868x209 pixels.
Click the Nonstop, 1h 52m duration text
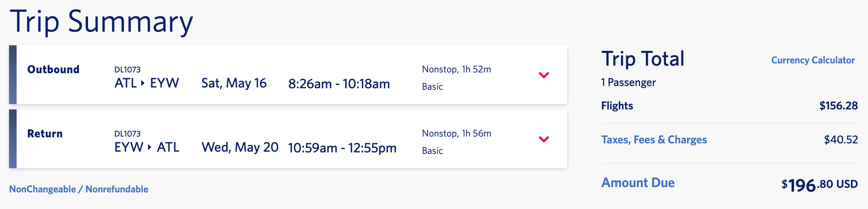456,69
